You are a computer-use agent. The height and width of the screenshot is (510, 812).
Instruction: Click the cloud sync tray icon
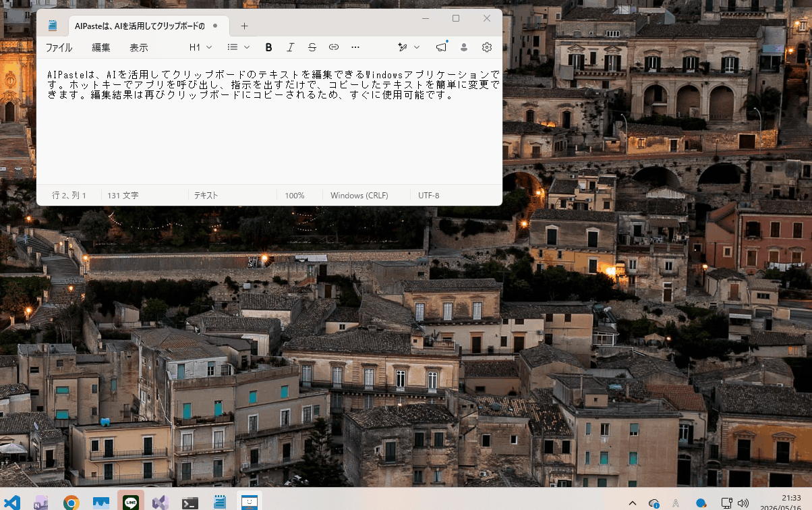pyautogui.click(x=654, y=503)
